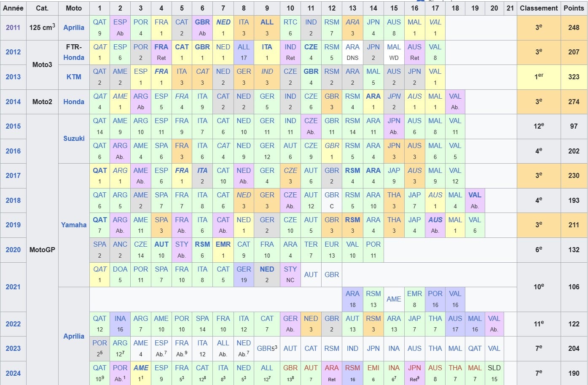This screenshot has width=588, height=385.
Task: Click the 2024 season year link
Action: (13, 373)
